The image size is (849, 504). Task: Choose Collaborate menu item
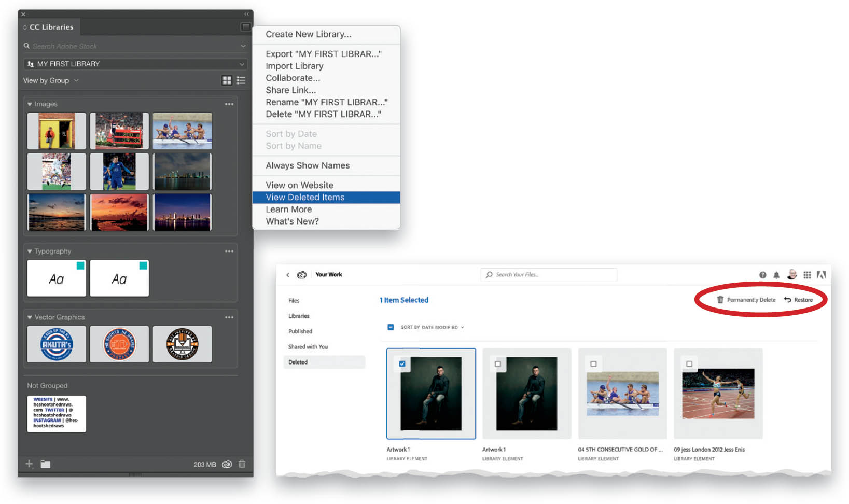326,78
